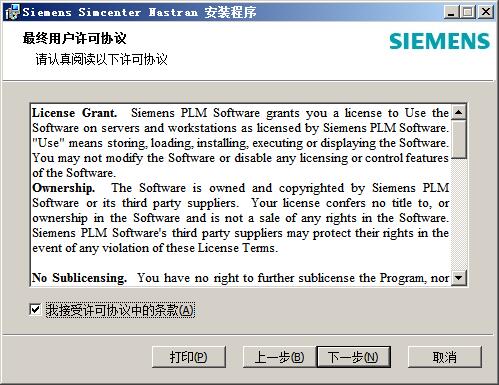
Task: Click scroll up arrow in license box
Action: pos(459,112)
